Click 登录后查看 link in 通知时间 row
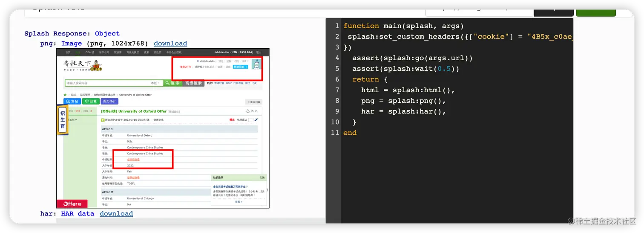This screenshot has height=233, width=644. [x=133, y=178]
